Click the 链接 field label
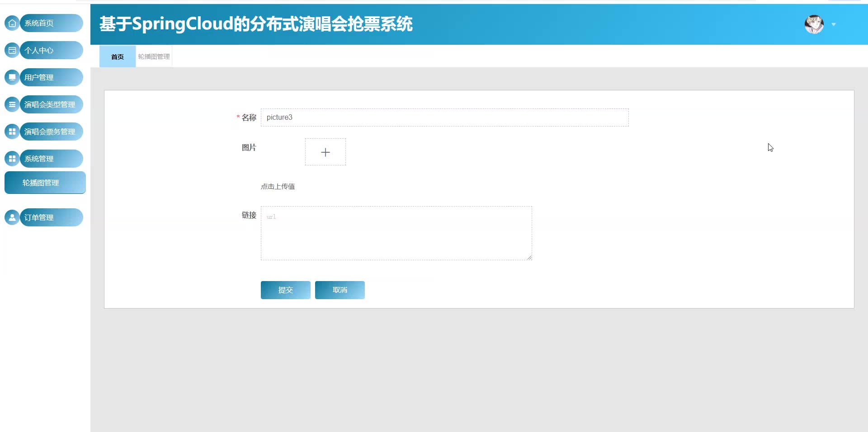 249,215
